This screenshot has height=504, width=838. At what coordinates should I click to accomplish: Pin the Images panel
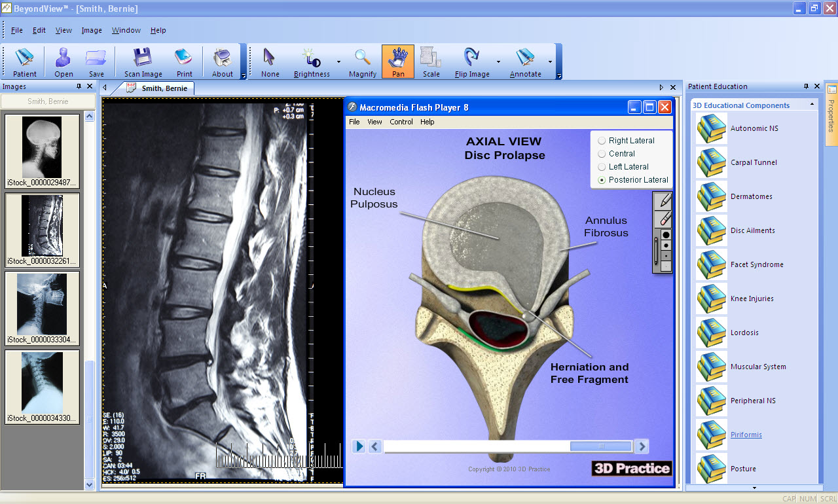click(x=79, y=86)
